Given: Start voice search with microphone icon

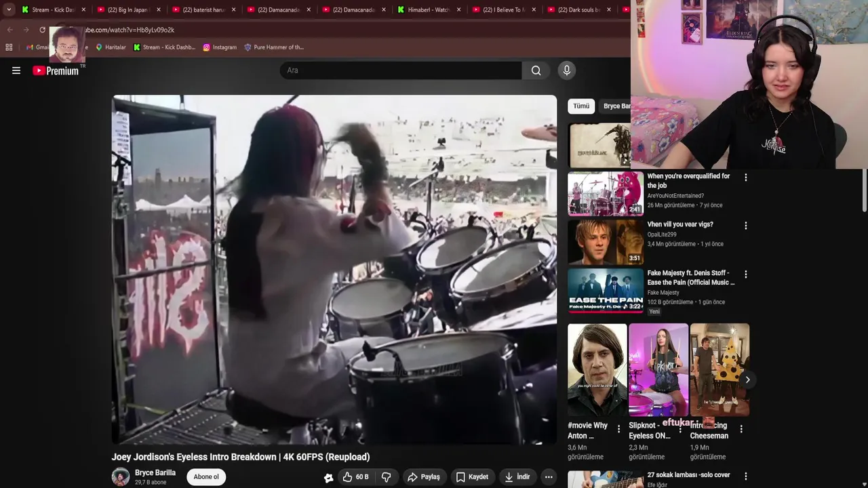Looking at the screenshot, I should (567, 70).
